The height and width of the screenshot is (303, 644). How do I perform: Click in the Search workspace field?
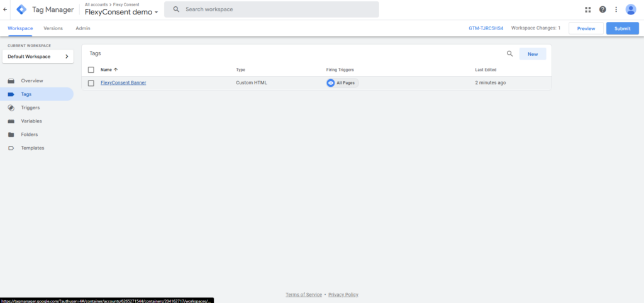tap(277, 9)
